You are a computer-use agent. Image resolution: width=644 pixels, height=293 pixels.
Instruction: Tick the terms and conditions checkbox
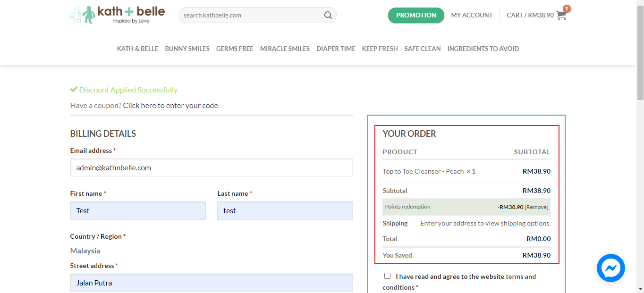pyautogui.click(x=388, y=276)
